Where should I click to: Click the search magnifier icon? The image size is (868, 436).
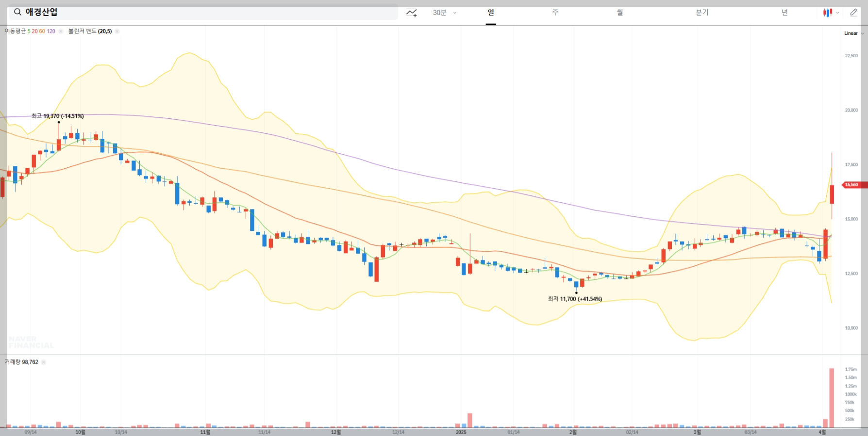click(x=17, y=12)
